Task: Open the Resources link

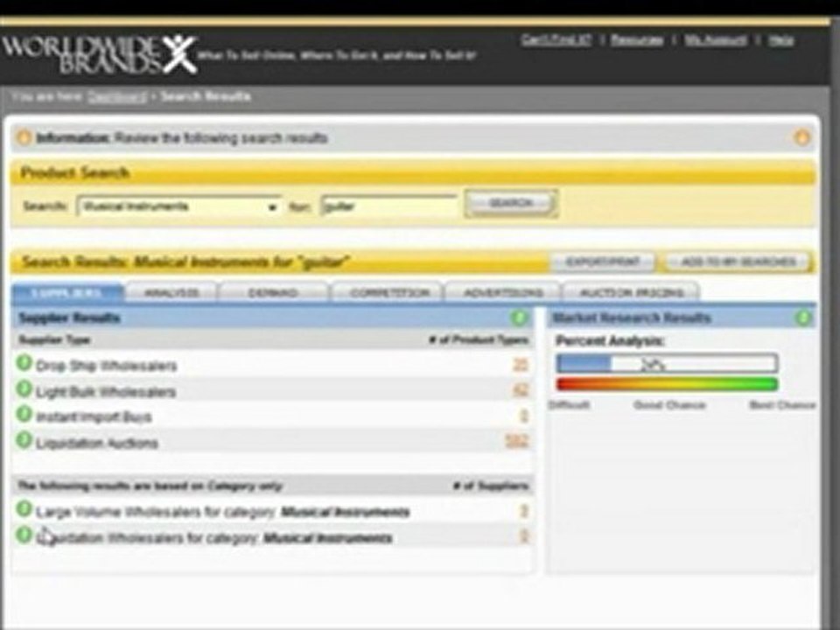Action: [x=637, y=40]
